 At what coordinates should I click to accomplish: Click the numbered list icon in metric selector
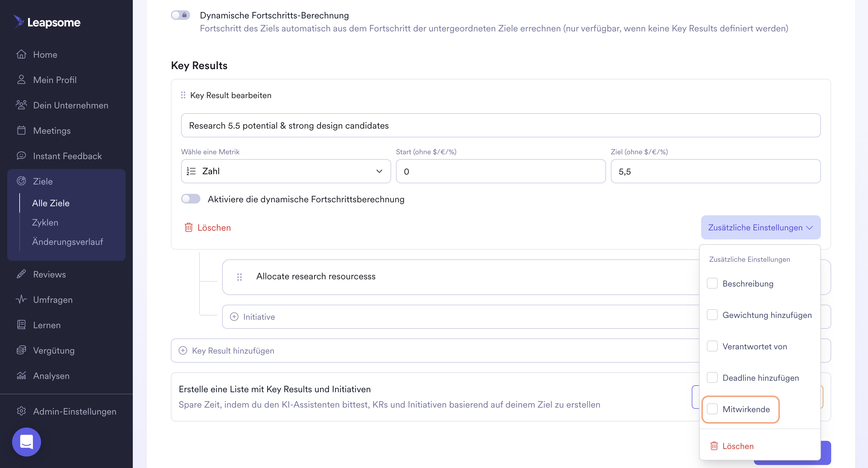[191, 171]
